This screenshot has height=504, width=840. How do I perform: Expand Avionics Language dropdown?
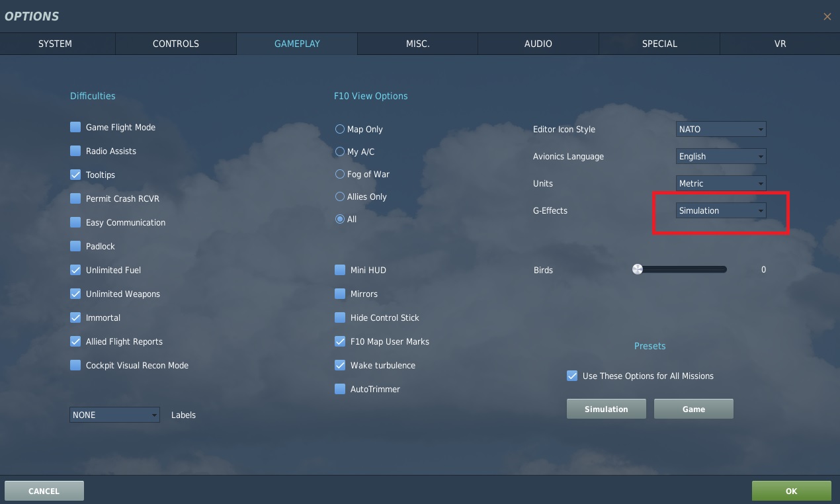point(721,156)
